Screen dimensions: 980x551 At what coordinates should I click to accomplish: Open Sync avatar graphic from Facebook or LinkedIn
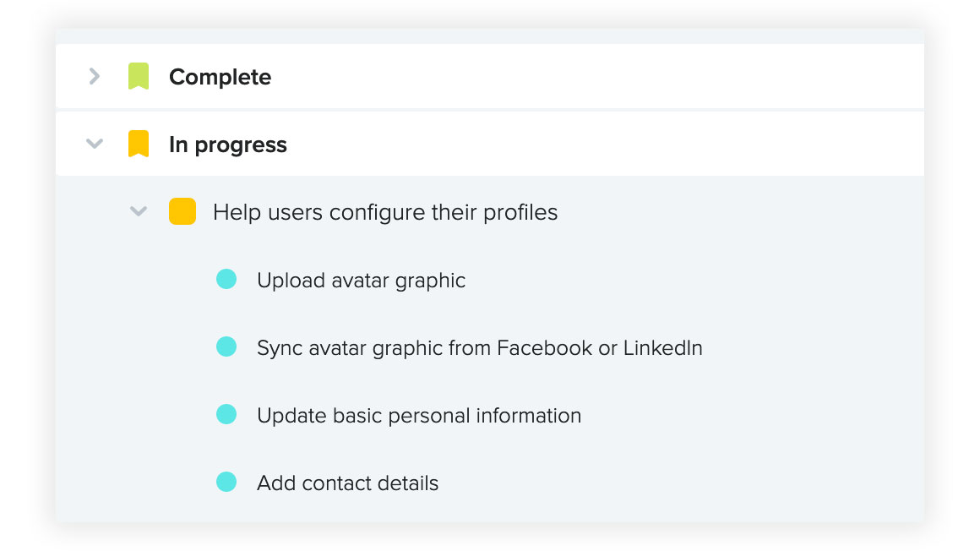479,347
